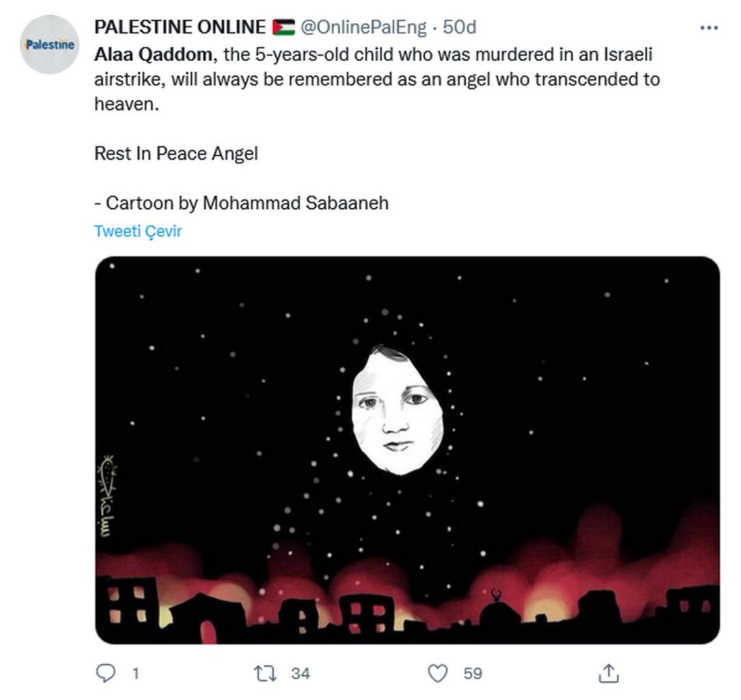Open PALESTINE ONLINE display name

(180, 27)
